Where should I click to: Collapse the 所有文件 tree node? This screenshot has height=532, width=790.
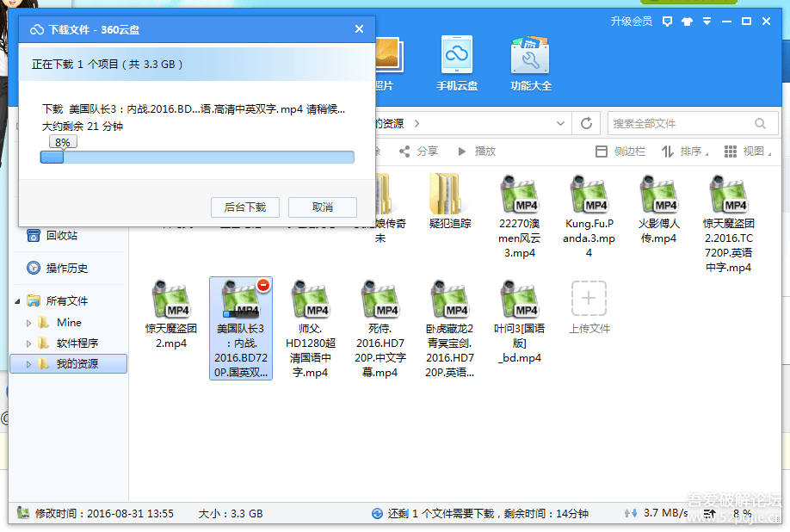[x=17, y=301]
